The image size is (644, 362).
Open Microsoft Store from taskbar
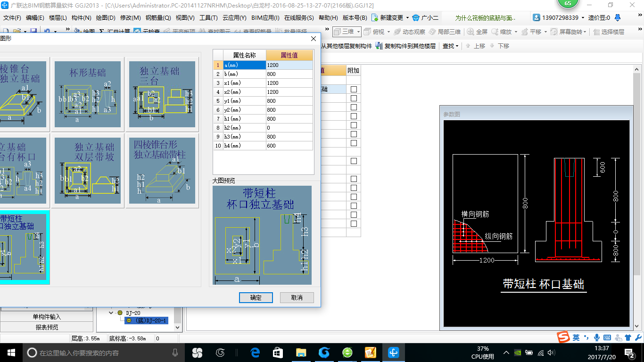point(278,352)
